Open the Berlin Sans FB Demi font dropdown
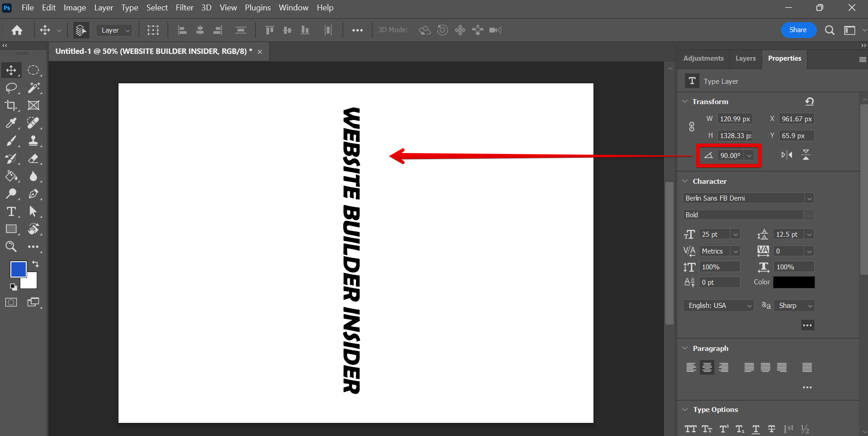 click(809, 198)
